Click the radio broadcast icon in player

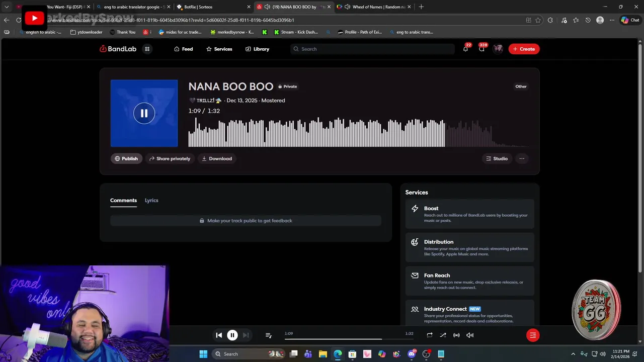coord(456,335)
